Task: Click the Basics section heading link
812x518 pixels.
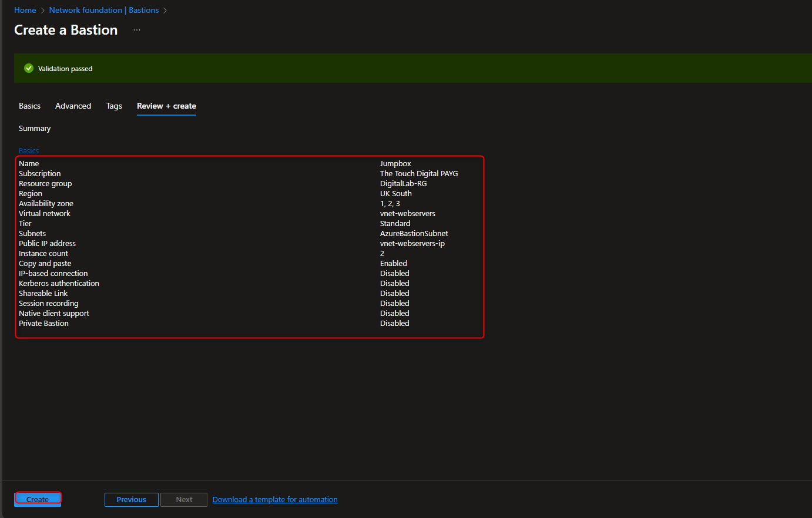Action: (x=28, y=150)
